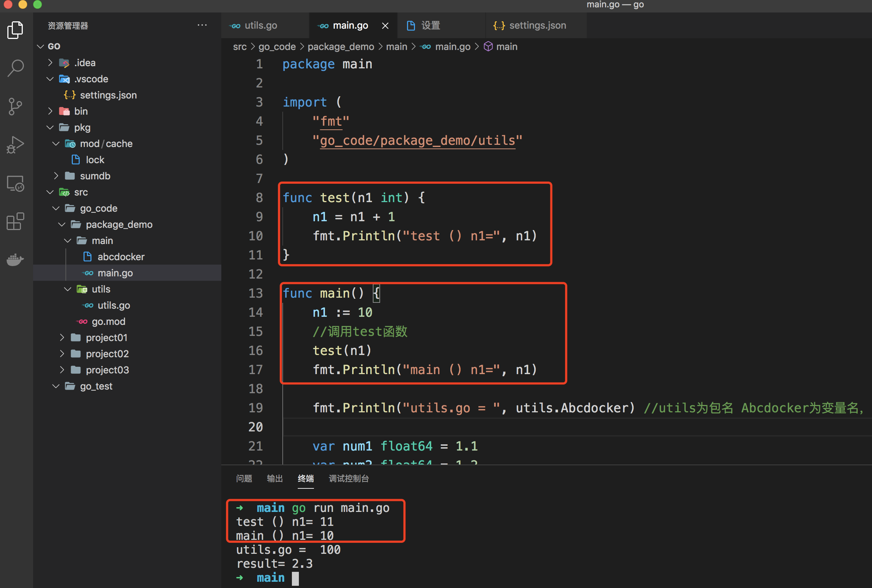Click the explorer more actions ellipsis
The image size is (872, 588).
(x=202, y=25)
